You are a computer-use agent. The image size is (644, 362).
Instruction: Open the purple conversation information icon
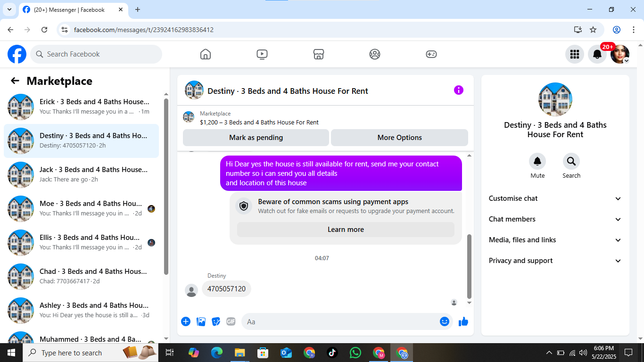point(459,90)
